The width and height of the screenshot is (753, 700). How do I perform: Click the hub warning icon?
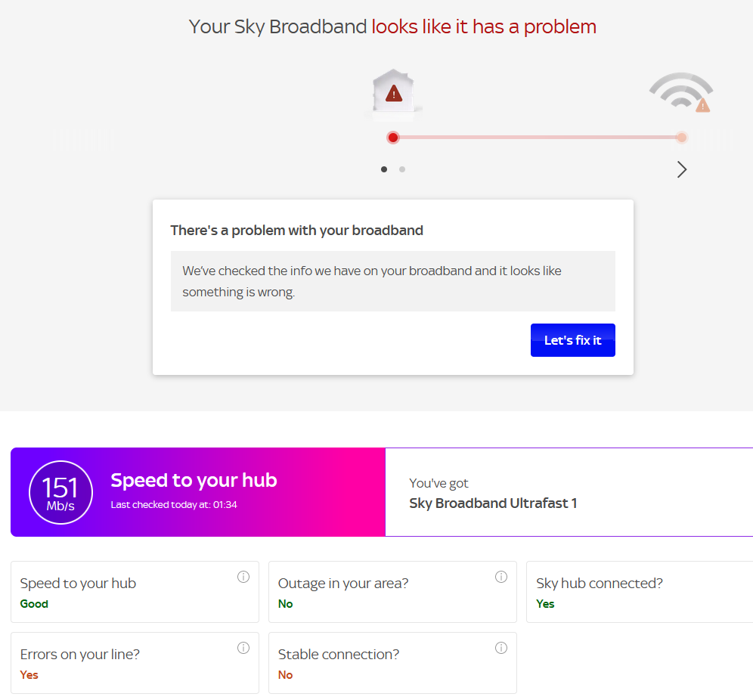(x=393, y=93)
